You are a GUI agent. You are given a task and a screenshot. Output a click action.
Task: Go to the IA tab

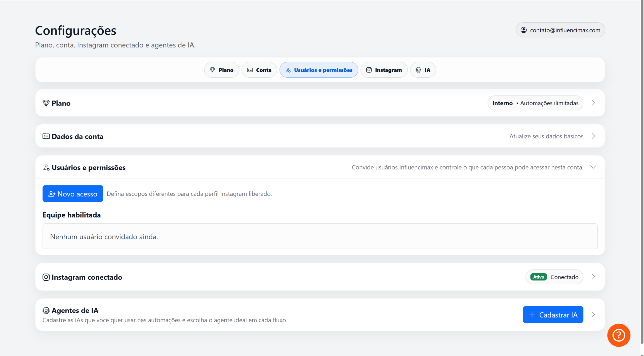click(423, 70)
